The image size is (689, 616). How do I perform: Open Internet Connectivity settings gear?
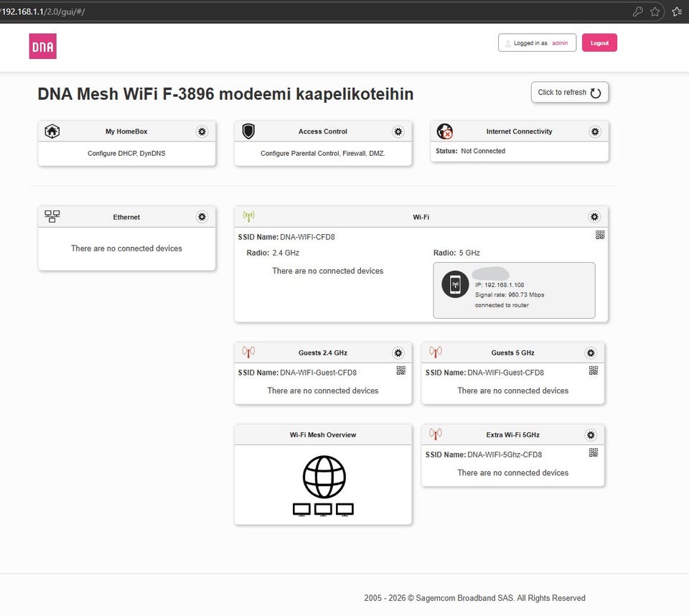pyautogui.click(x=595, y=132)
